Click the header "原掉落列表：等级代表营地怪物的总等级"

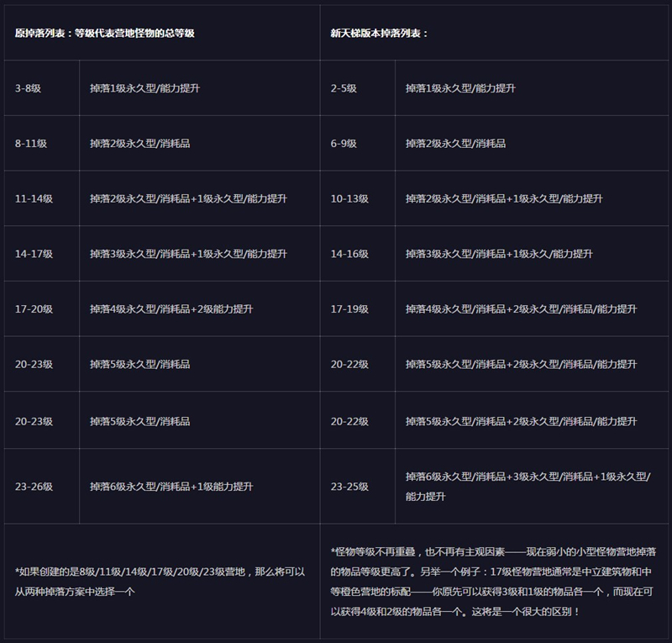104,34
